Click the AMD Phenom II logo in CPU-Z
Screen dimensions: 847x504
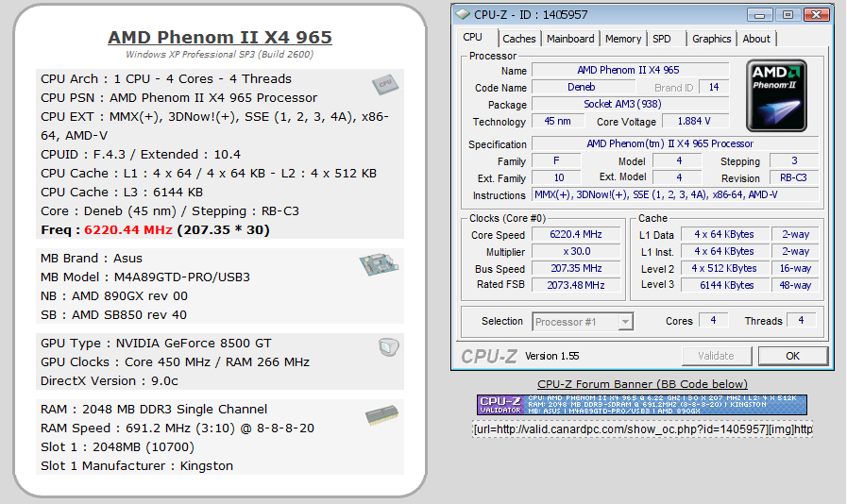coord(777,95)
